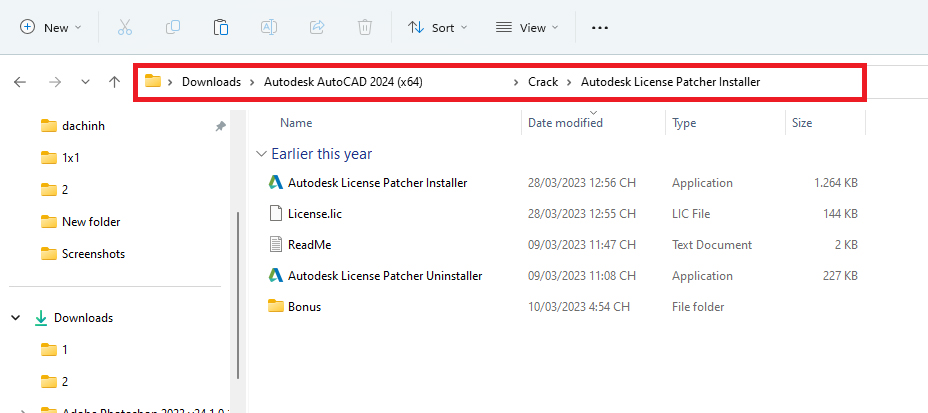
Task: Click the 09/03/2023 11:47 CH date cell
Action: (582, 244)
